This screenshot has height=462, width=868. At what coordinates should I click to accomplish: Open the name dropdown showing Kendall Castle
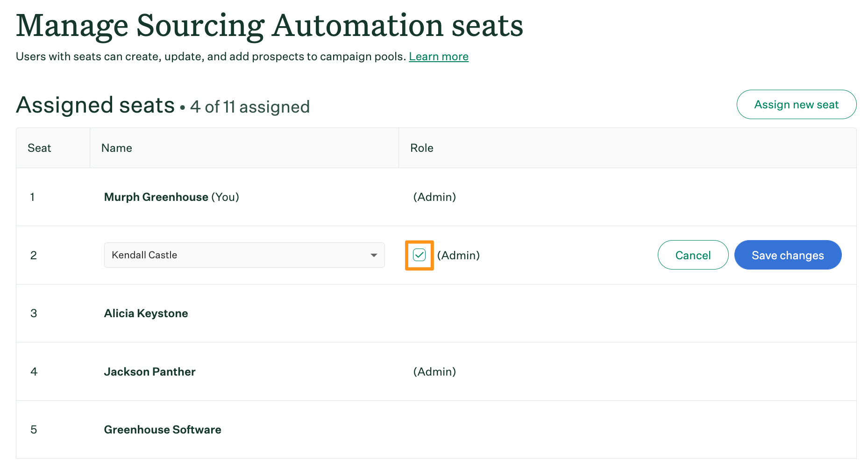[244, 255]
